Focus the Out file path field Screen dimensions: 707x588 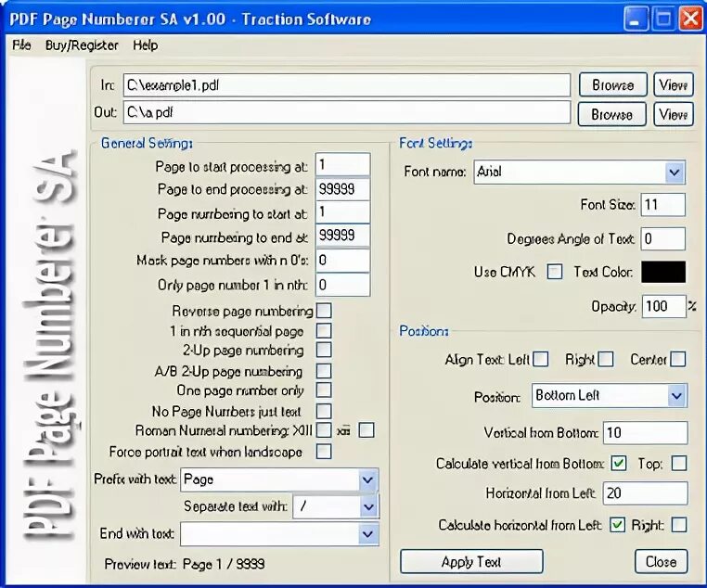click(x=347, y=112)
